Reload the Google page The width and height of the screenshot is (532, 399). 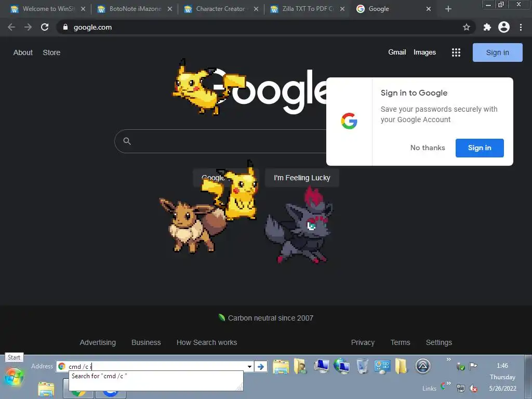pos(45,27)
